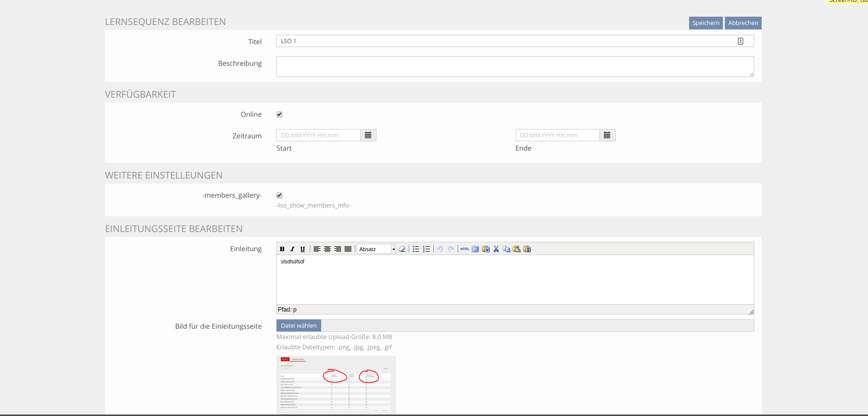The width and height of the screenshot is (868, 416).
Task: Align the Einleitung text left
Action: [317, 249]
